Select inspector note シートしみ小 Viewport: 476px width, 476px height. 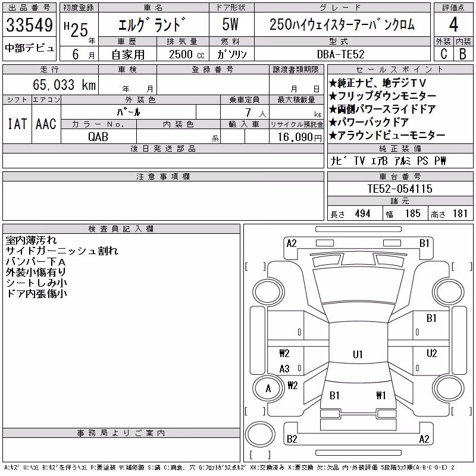point(36,283)
